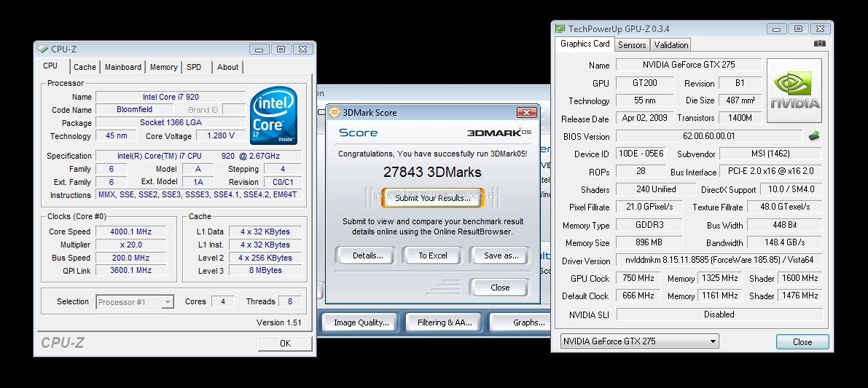Click the Instructions list in CPU-Z
Screen dimensions: 868x388
click(x=198, y=194)
